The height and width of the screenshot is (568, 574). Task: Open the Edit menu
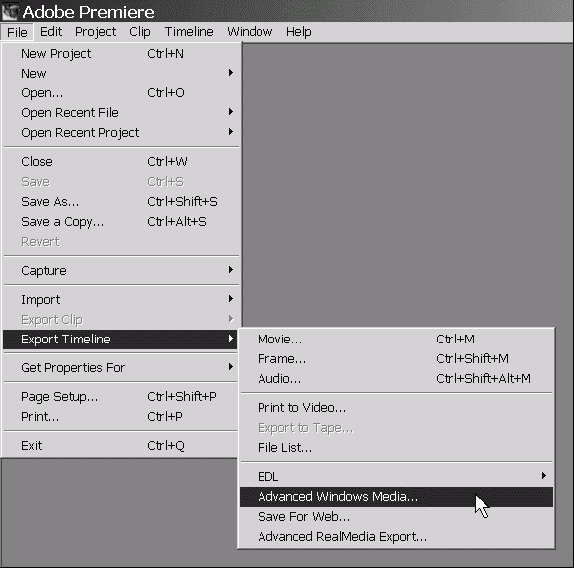pyautogui.click(x=51, y=32)
